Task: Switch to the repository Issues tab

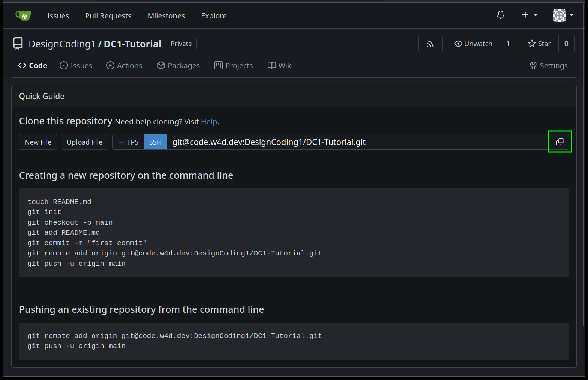Action: 76,66
